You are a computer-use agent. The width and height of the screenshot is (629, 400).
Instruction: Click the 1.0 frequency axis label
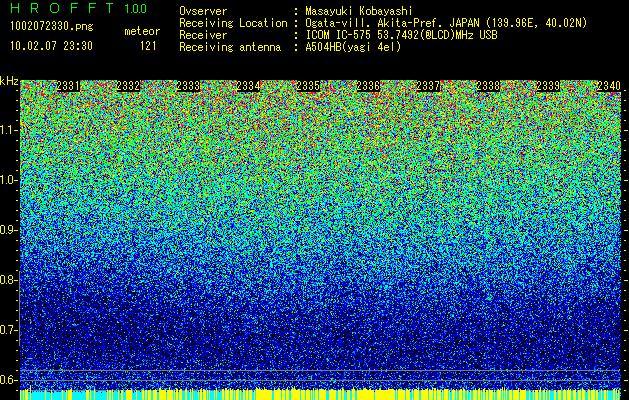[9, 180]
